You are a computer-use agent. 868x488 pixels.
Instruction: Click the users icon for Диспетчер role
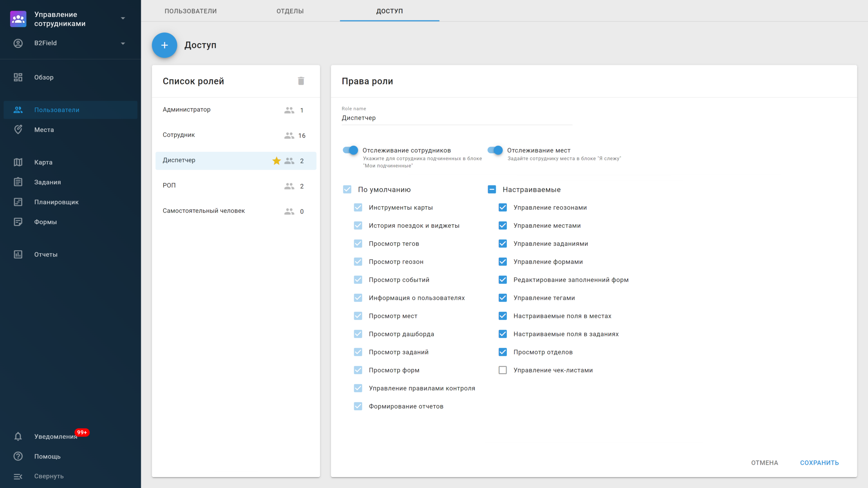click(289, 161)
